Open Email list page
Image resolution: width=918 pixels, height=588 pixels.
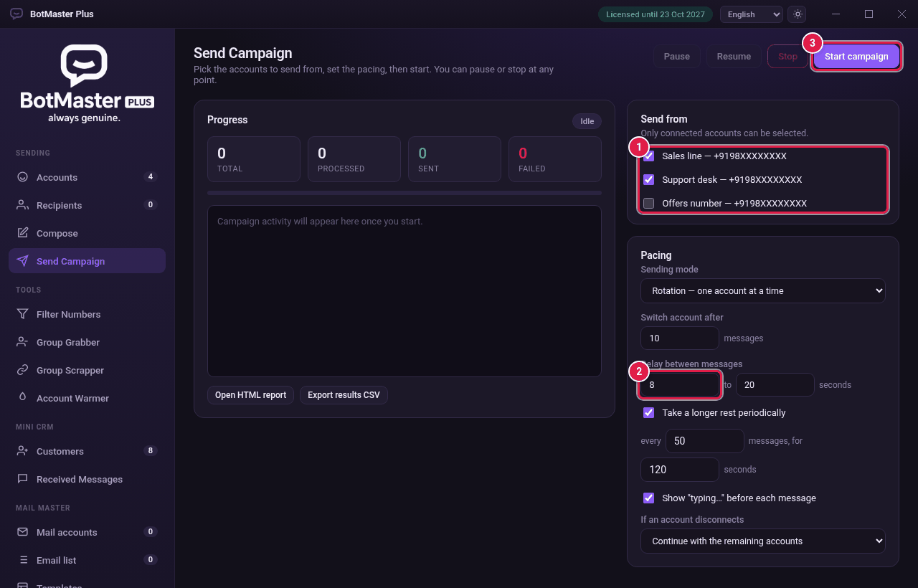coord(87,560)
